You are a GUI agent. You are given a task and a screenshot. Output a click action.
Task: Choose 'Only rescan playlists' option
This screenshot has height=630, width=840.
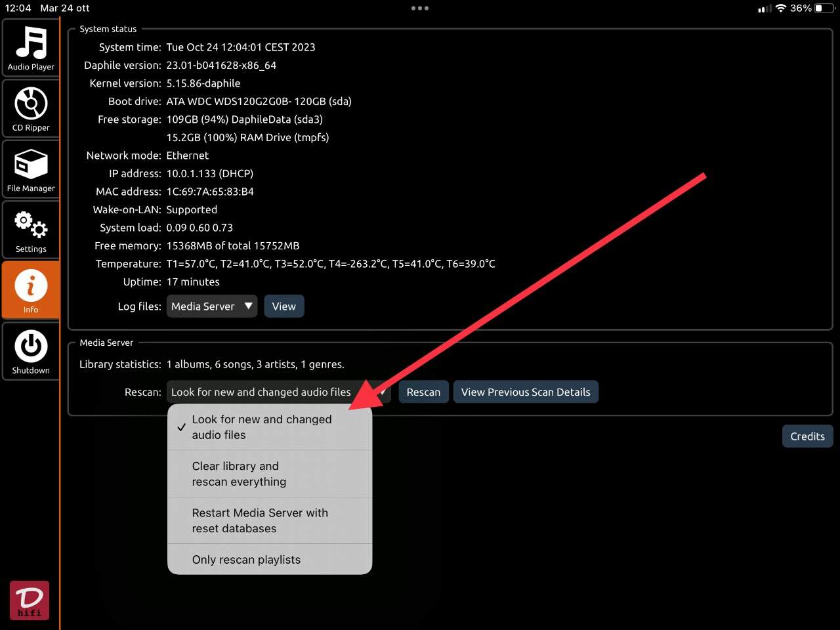(x=270, y=560)
